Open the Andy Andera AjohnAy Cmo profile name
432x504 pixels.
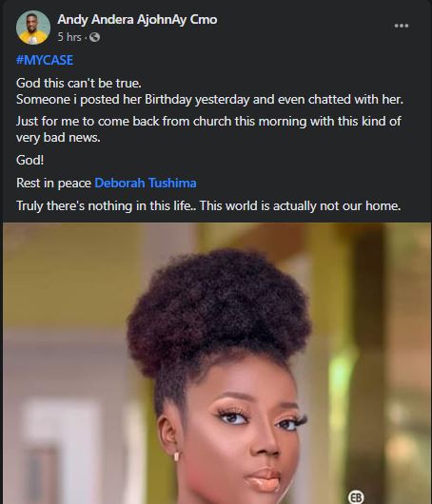tap(137, 20)
